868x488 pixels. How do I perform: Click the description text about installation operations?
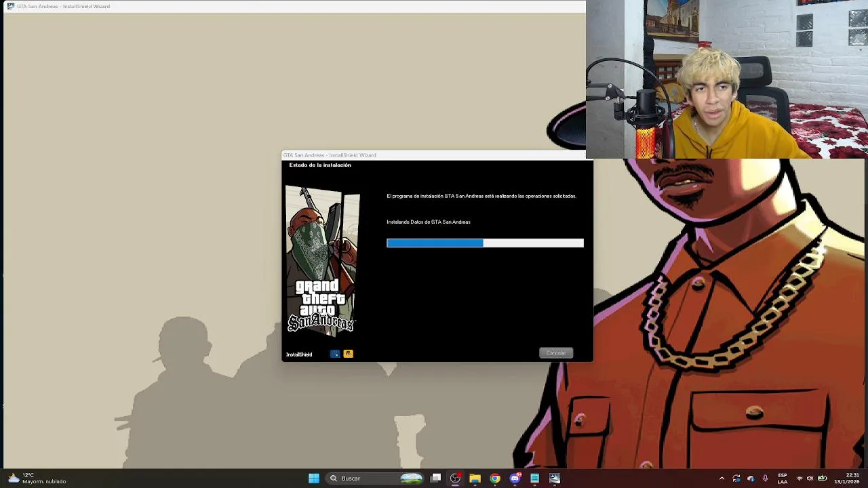coord(481,196)
